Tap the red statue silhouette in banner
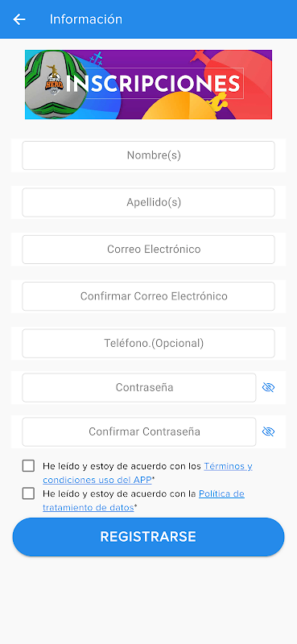The height and width of the screenshot is (644, 297). click(x=199, y=56)
